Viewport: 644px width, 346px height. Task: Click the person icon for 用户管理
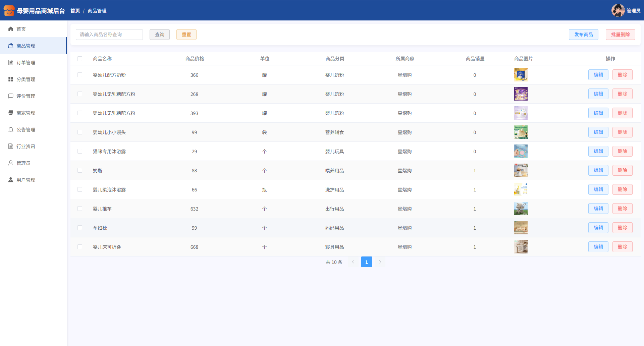[x=11, y=180]
